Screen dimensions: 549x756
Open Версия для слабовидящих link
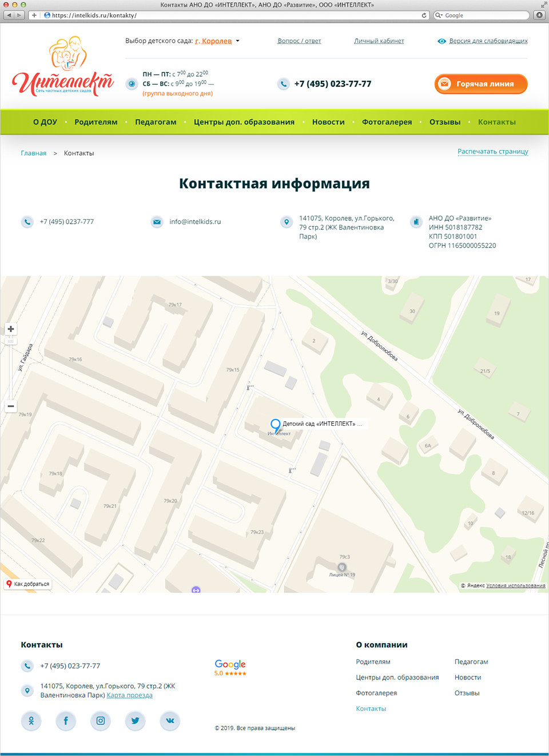[x=488, y=41]
